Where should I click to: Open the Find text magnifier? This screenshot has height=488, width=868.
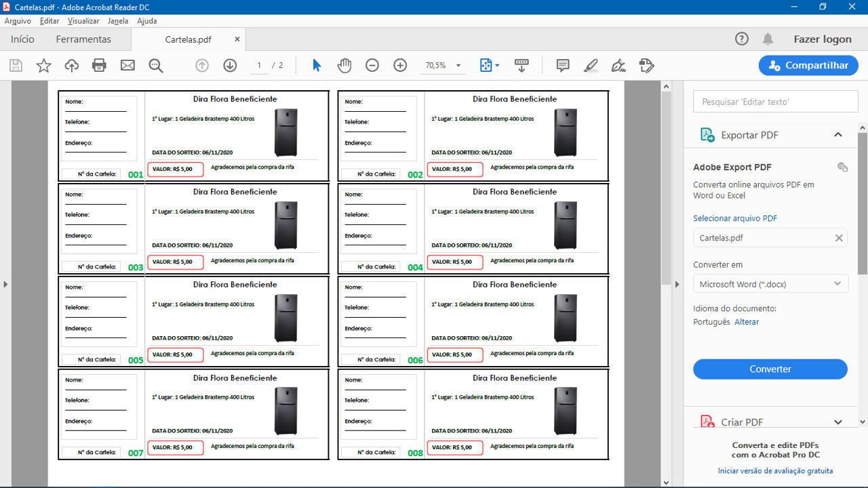click(156, 65)
